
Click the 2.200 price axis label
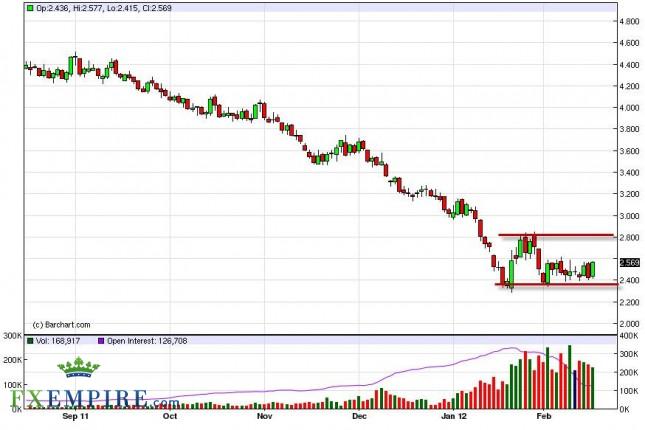(629, 302)
